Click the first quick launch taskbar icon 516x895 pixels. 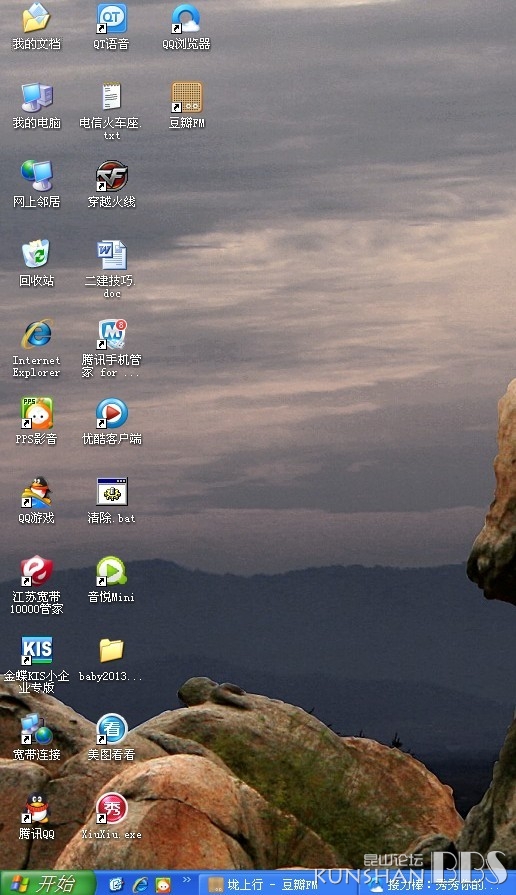116,884
